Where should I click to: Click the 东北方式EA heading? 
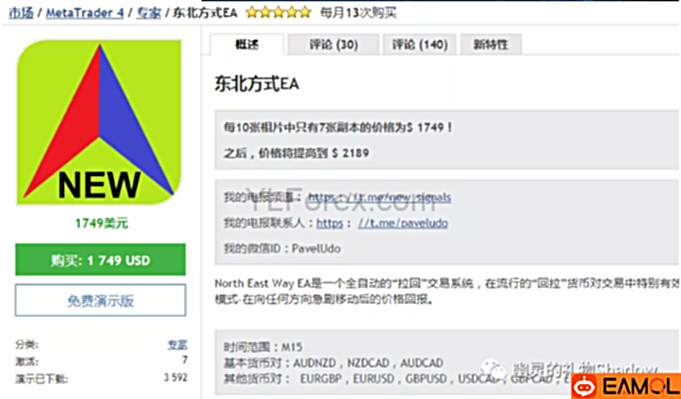257,84
